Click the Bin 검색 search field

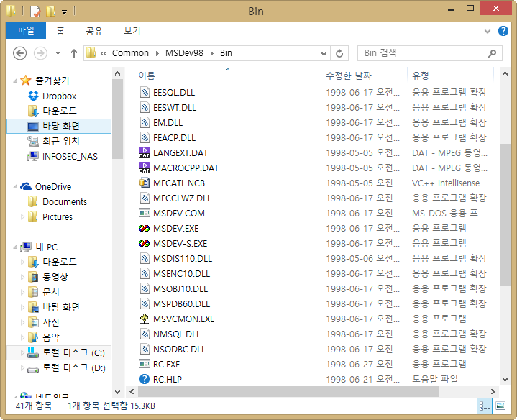coord(429,53)
